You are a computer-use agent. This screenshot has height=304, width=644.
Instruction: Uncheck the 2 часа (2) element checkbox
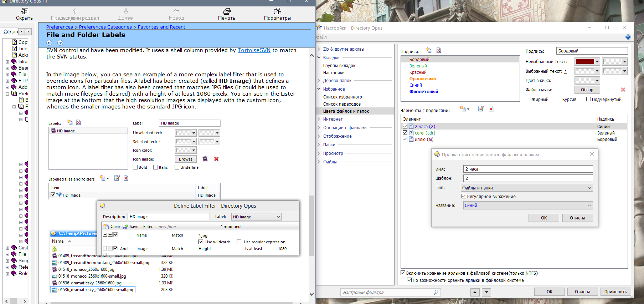(x=405, y=126)
